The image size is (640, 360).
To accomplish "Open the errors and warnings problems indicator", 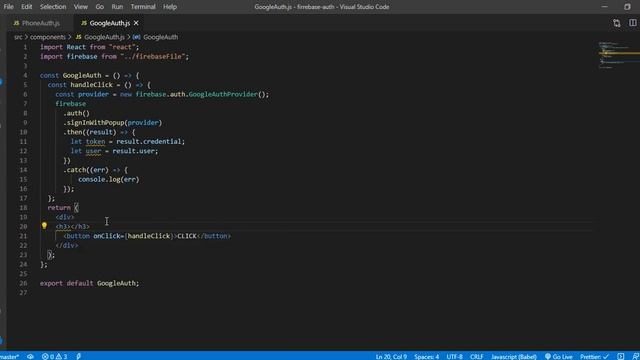I will (54, 356).
